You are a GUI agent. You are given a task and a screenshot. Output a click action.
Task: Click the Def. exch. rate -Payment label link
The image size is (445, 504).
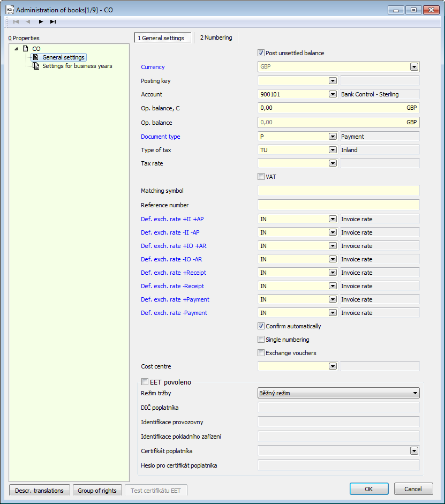(x=174, y=313)
